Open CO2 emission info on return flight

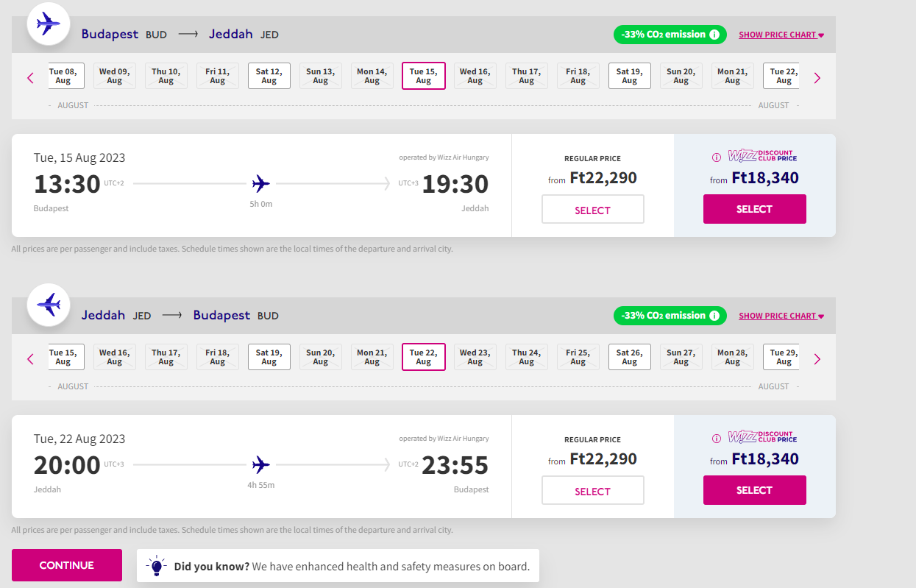pos(713,316)
